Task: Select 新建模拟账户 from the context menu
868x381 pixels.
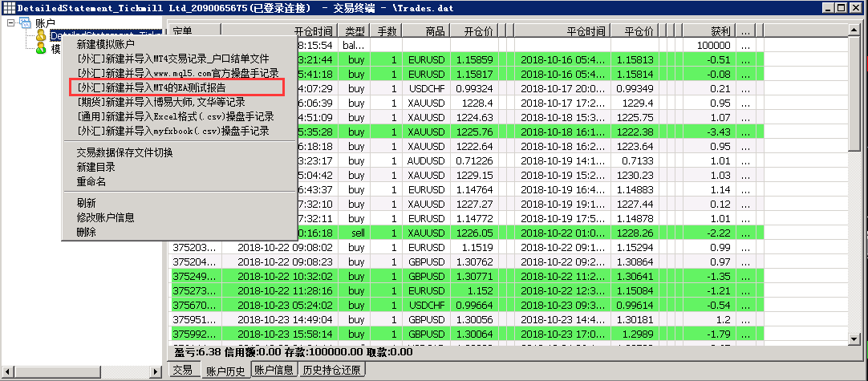Action: 105,44
